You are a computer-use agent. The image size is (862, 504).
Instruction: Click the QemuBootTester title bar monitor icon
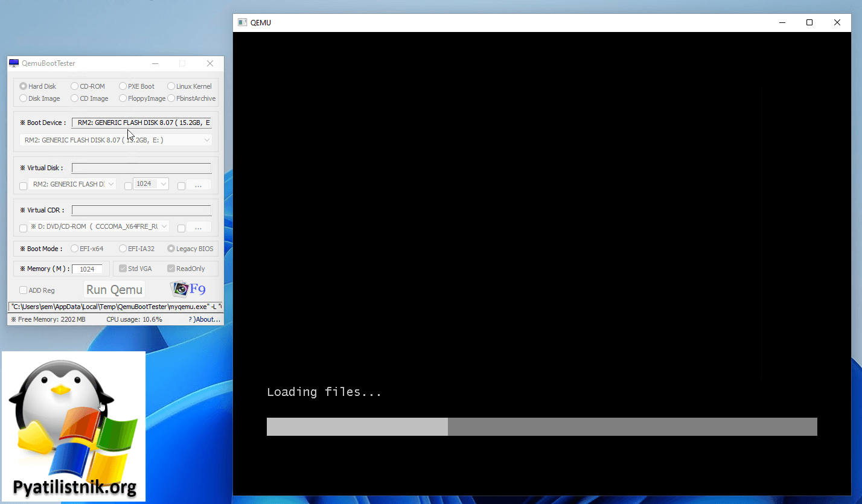point(14,63)
